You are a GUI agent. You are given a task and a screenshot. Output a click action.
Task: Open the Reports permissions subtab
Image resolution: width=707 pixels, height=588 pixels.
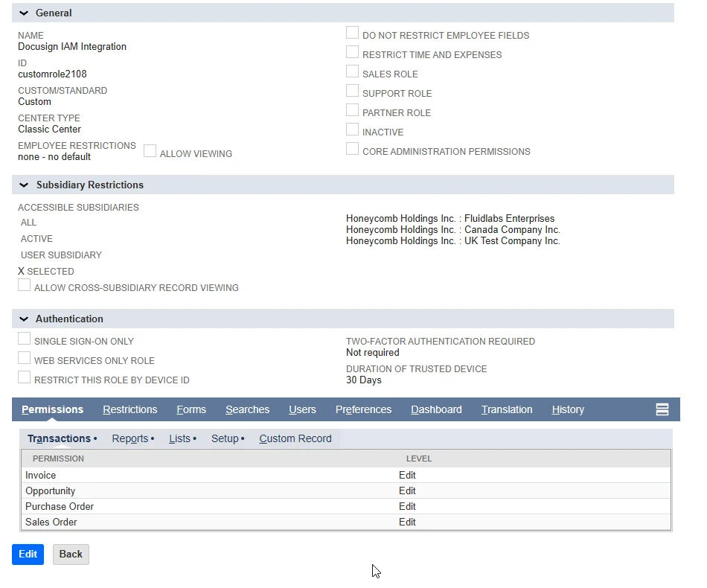129,438
